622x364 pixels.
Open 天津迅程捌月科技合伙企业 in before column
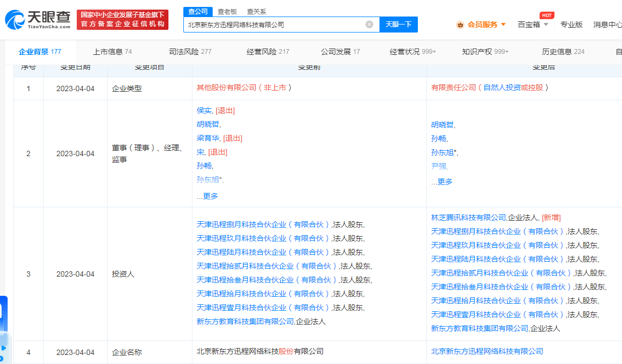(x=263, y=224)
